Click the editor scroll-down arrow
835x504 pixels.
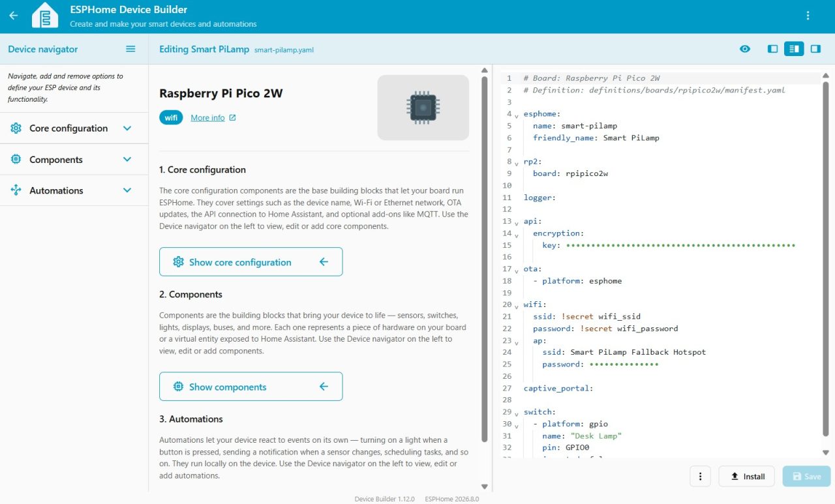826,452
